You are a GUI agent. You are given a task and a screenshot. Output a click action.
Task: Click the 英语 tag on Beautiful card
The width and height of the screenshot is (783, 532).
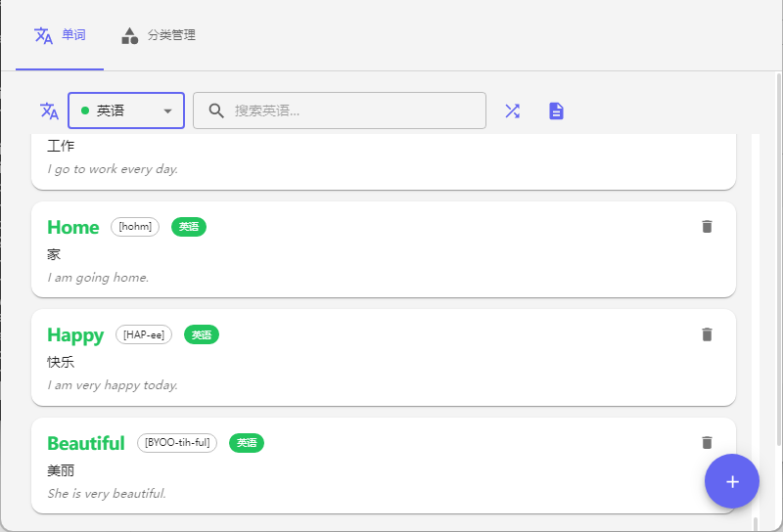[247, 443]
